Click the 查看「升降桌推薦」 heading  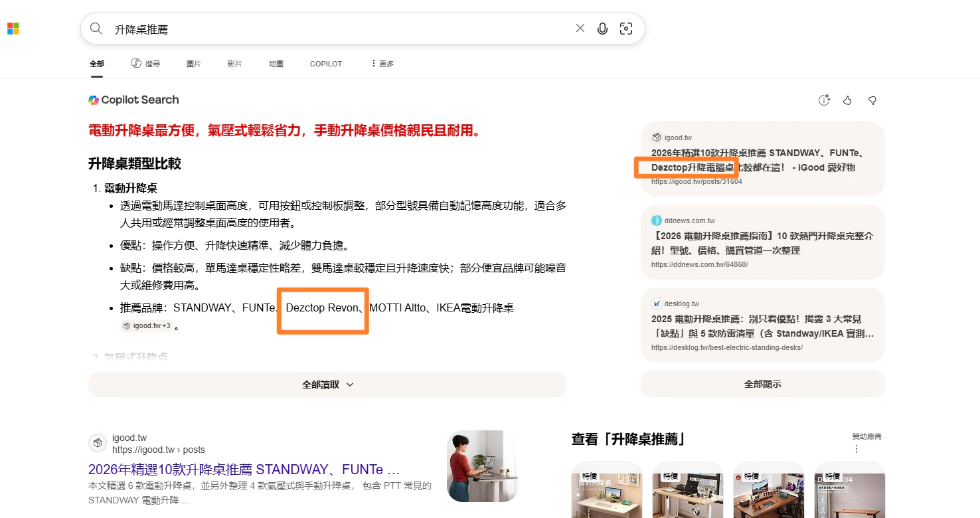pyautogui.click(x=629, y=439)
